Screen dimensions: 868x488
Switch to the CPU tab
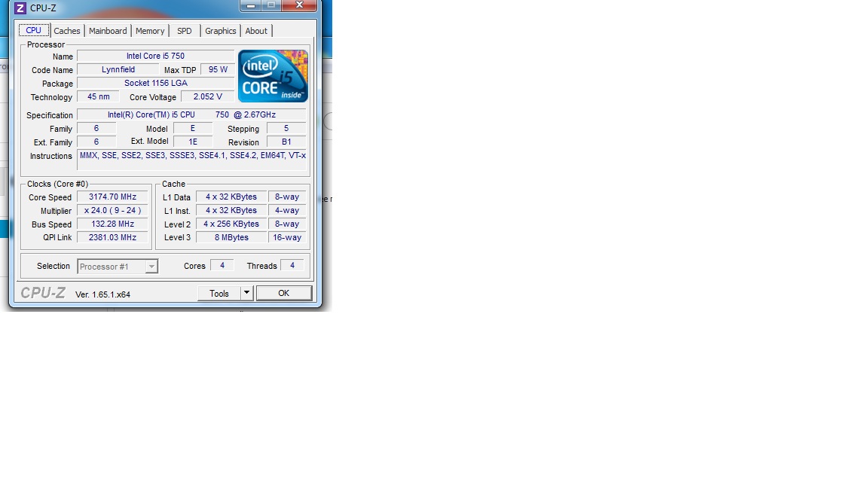coord(33,30)
